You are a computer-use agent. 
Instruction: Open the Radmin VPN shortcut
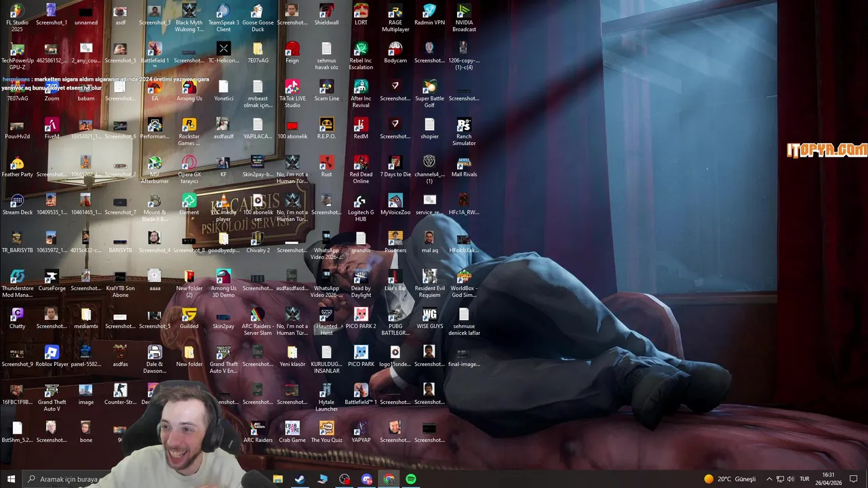[x=429, y=14]
